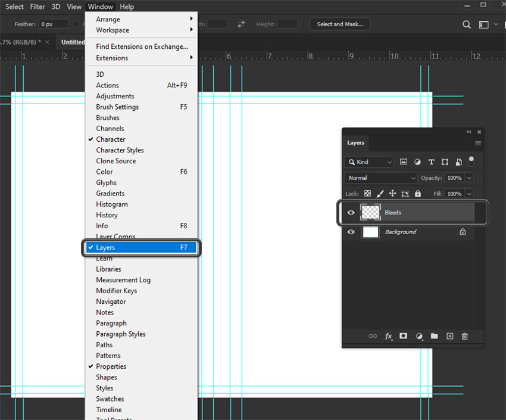Add layer style fx icon
Screen dimensions: 506x420
(x=389, y=337)
